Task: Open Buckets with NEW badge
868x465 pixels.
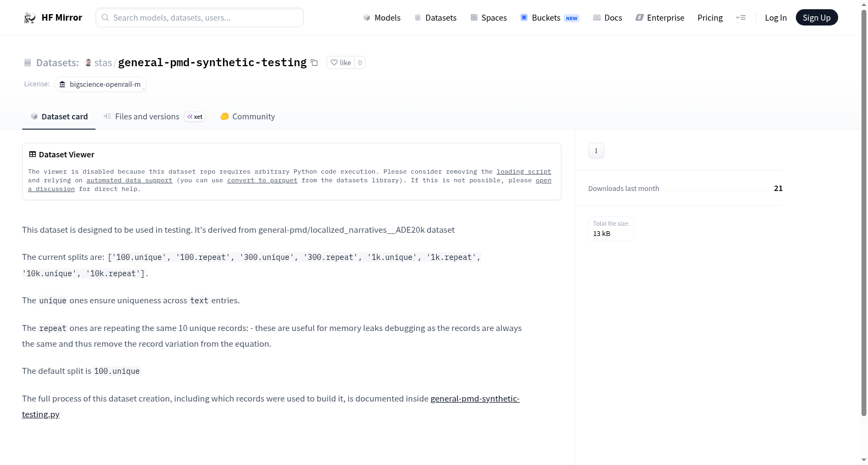Action: pyautogui.click(x=550, y=18)
